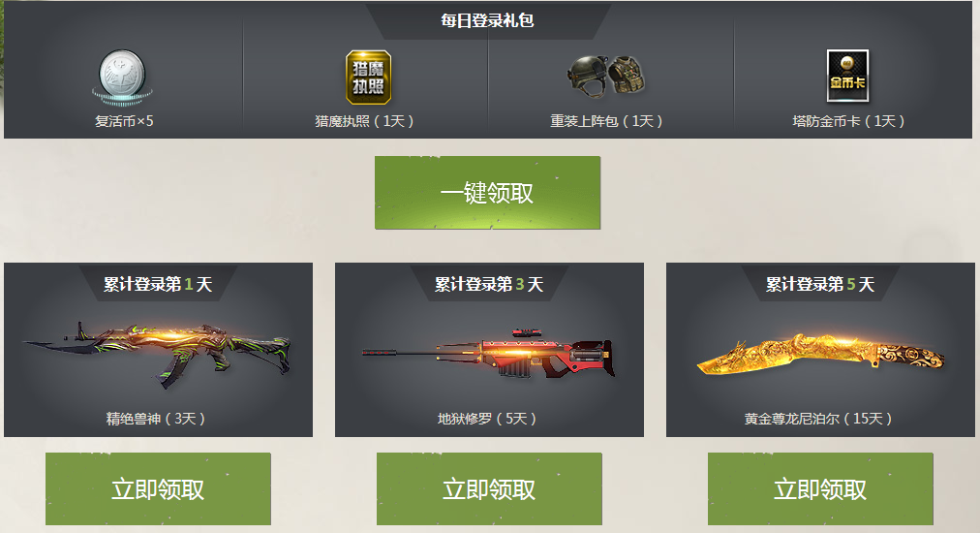This screenshot has width=980, height=533.
Task: Click the golden 黄金尊龙尼泊尔 knife image
Action: pyautogui.click(x=820, y=355)
